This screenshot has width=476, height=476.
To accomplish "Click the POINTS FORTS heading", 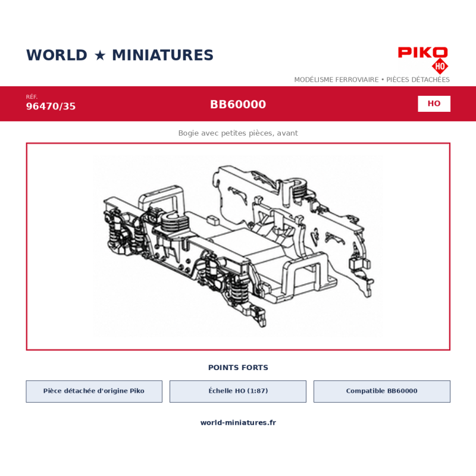I will pyautogui.click(x=238, y=368).
